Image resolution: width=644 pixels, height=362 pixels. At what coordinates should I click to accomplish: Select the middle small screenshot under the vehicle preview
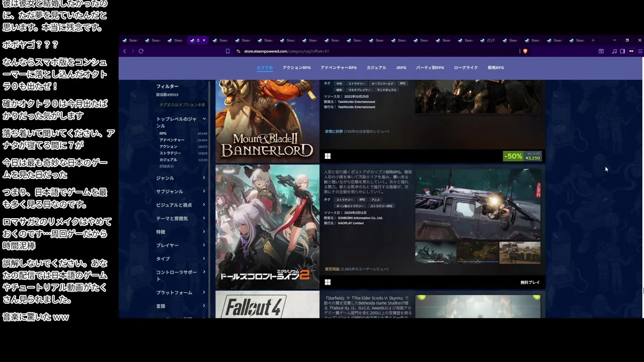point(477,253)
